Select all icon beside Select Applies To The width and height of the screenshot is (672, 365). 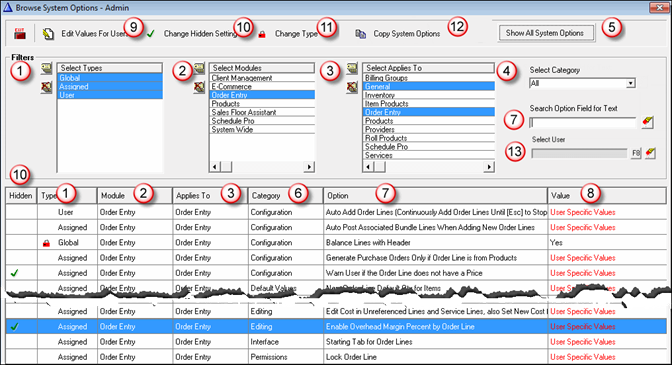[352, 68]
